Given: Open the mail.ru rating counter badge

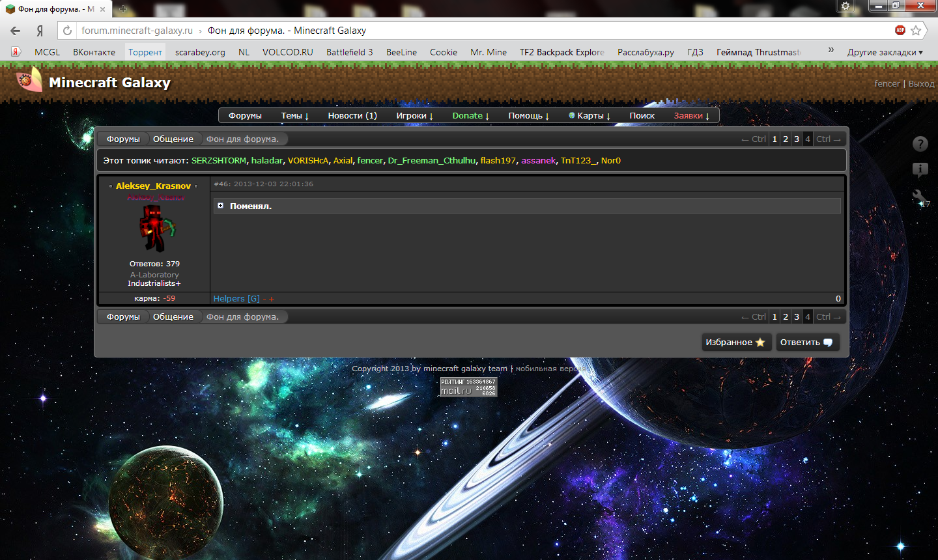Looking at the screenshot, I should point(468,387).
